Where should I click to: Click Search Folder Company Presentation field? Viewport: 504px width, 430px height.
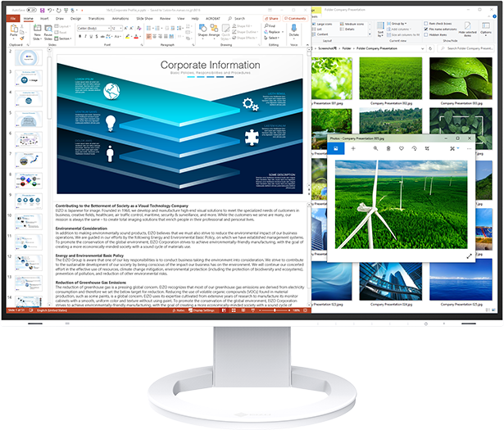[x=466, y=48]
